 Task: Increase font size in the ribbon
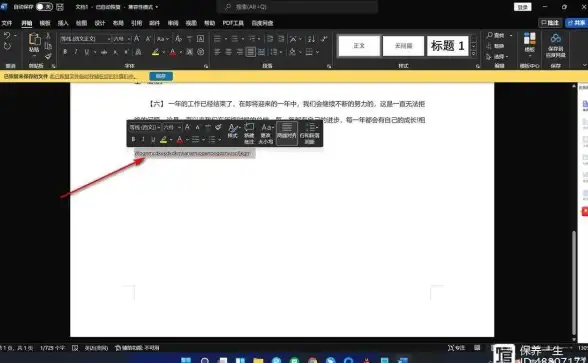pos(137,39)
